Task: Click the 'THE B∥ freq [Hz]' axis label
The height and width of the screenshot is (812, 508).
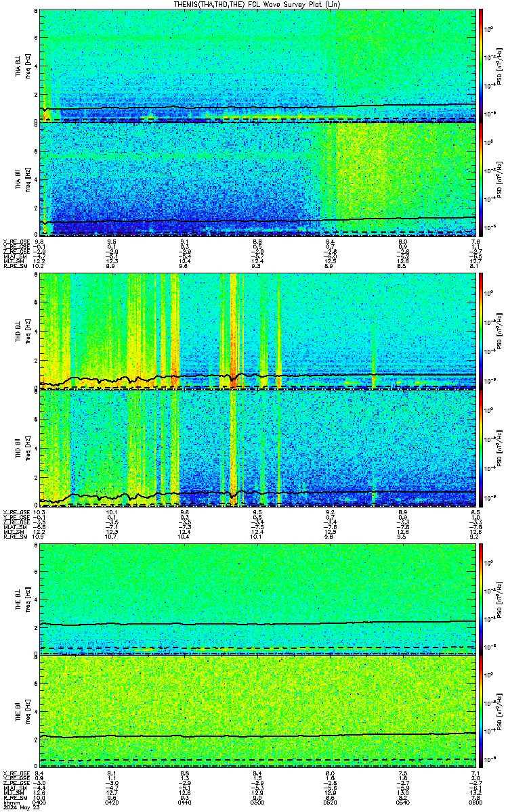Action: (x=22, y=713)
